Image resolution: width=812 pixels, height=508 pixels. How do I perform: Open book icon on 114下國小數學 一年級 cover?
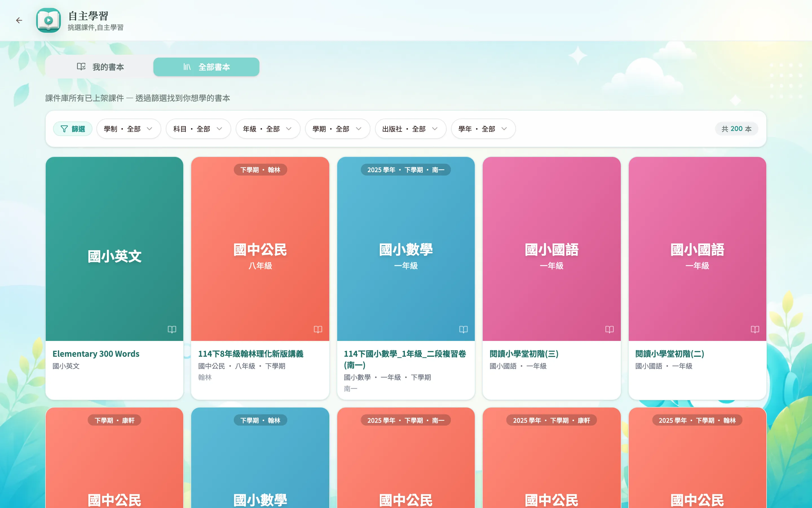pos(464,329)
